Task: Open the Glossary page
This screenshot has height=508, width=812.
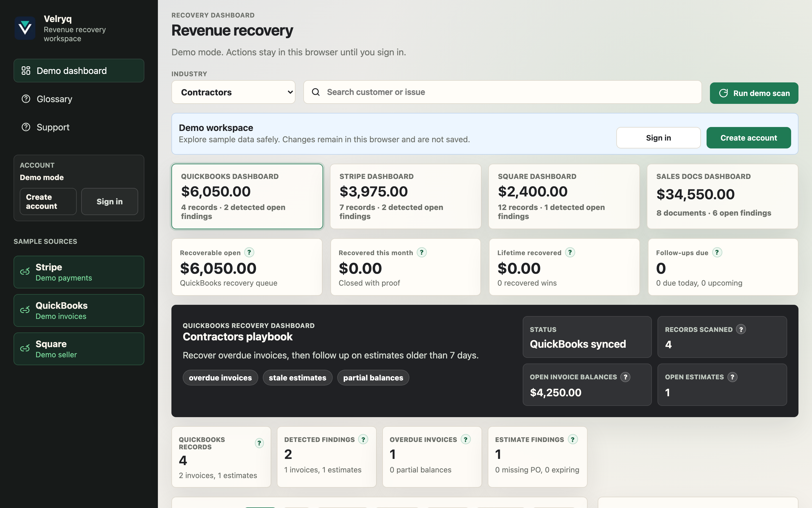Action: coord(79,99)
